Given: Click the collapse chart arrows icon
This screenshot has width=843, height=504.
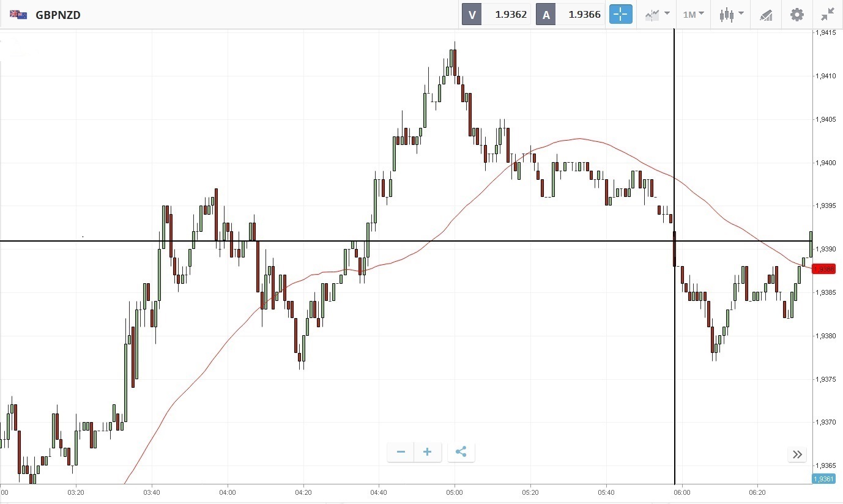Looking at the screenshot, I should (x=828, y=14).
